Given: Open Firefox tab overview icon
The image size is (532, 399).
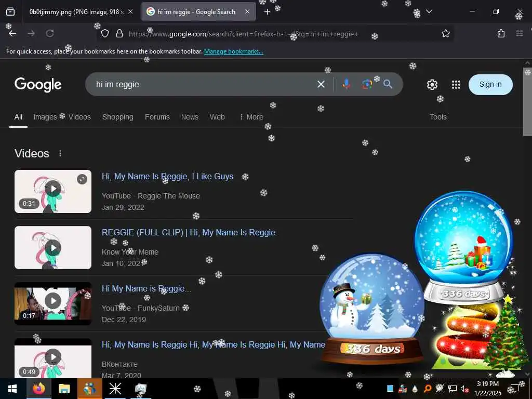Looking at the screenshot, I should tap(10, 12).
